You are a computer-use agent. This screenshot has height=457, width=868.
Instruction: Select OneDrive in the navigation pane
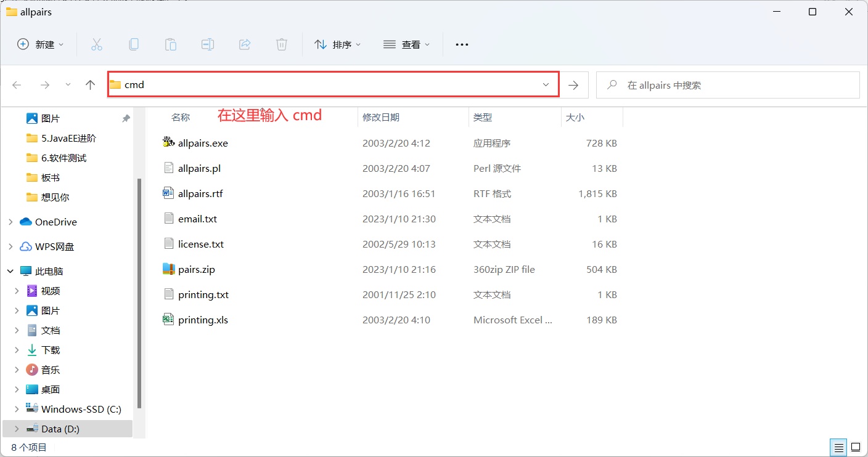pos(48,222)
